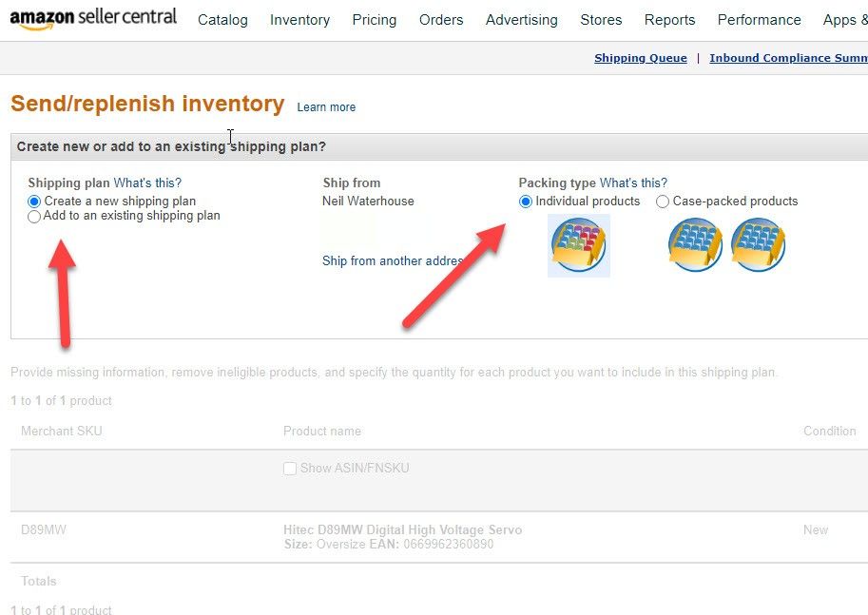Viewport: 868px width, 615px height.
Task: Select Add to an existing shipping plan
Action: coord(34,216)
